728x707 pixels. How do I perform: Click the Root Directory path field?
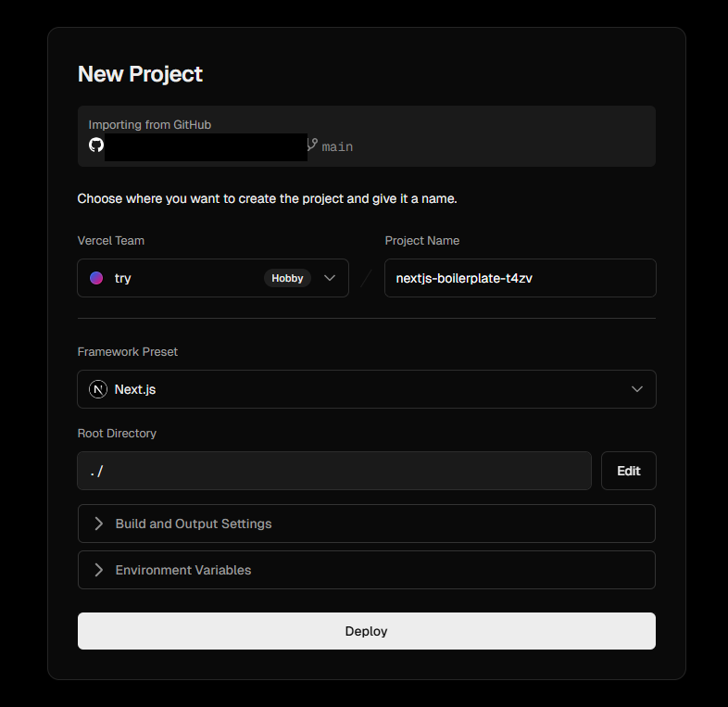pos(333,471)
